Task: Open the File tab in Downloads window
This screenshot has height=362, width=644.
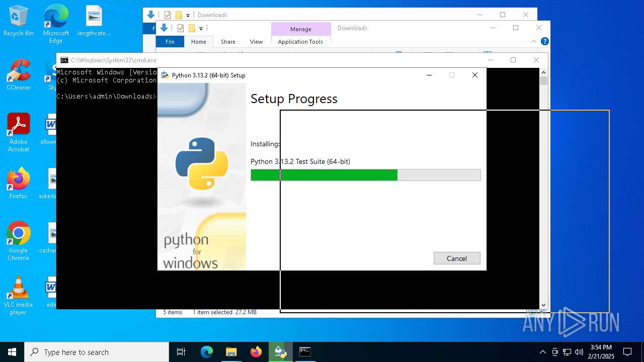Action: [x=170, y=42]
